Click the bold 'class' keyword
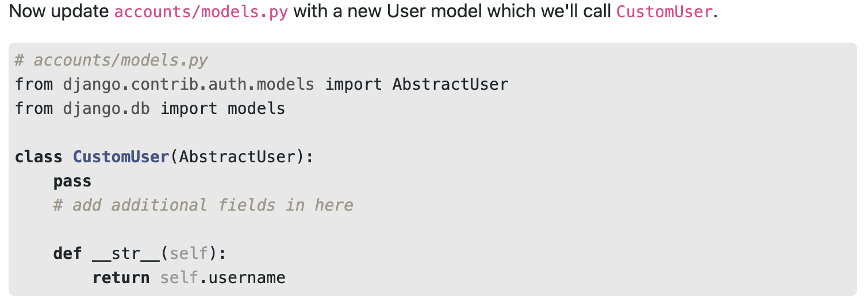This screenshot has height=305, width=868. (x=39, y=157)
